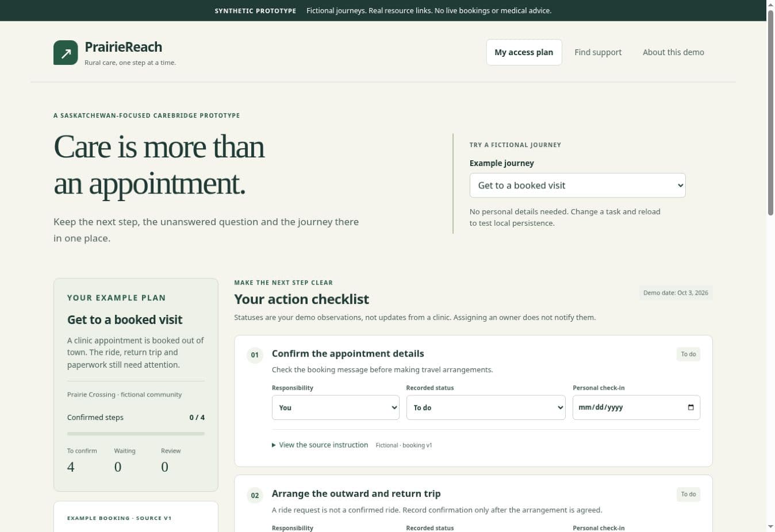Click the scrollbar down arrow
This screenshot has width=775, height=532.
[x=770, y=527]
